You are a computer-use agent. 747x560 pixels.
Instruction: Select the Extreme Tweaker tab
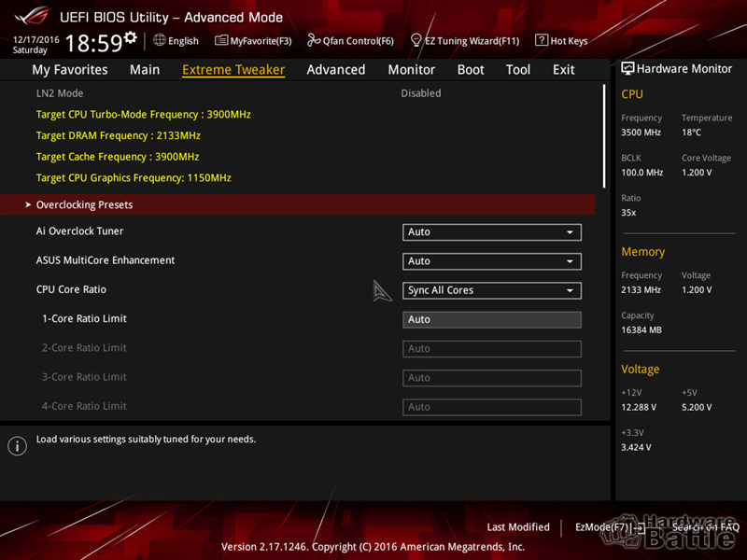233,69
